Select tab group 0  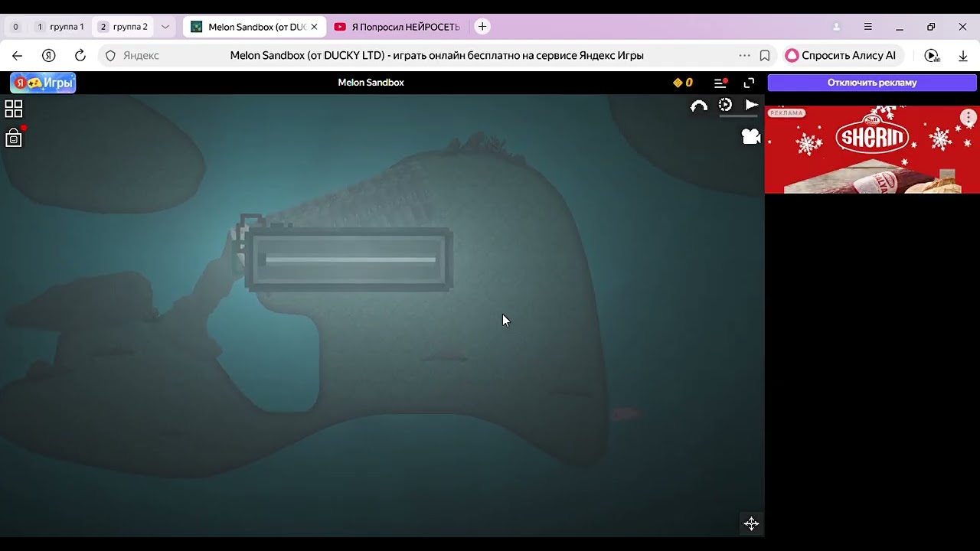tap(15, 27)
